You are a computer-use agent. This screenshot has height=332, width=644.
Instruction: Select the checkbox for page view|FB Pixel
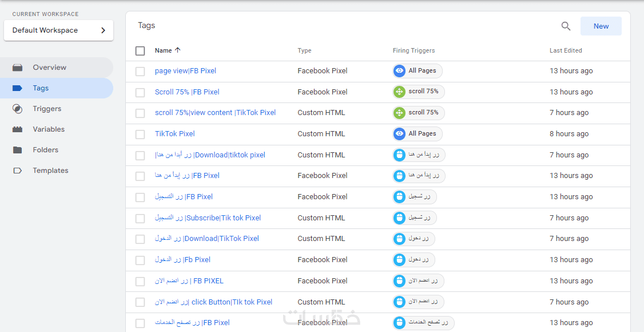(x=140, y=72)
